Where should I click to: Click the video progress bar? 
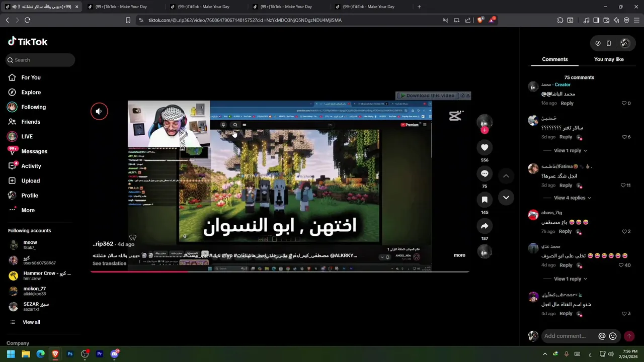coord(280,271)
